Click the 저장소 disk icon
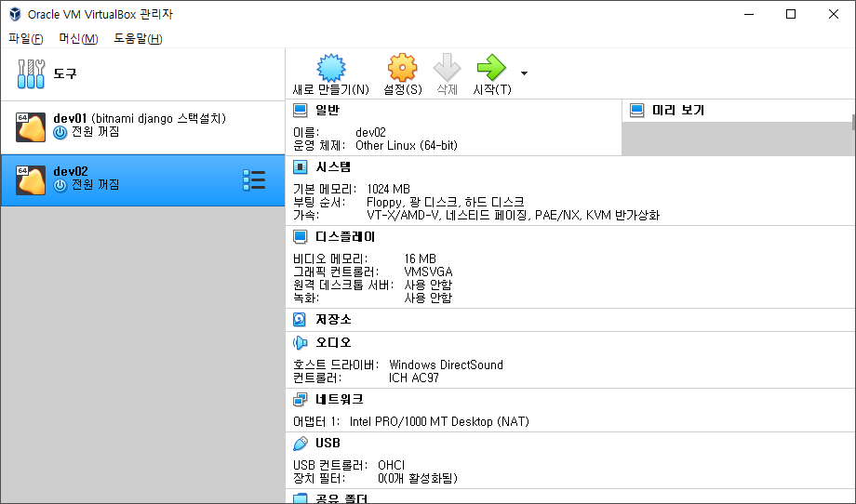Screen dimensions: 856x504 click(300, 319)
